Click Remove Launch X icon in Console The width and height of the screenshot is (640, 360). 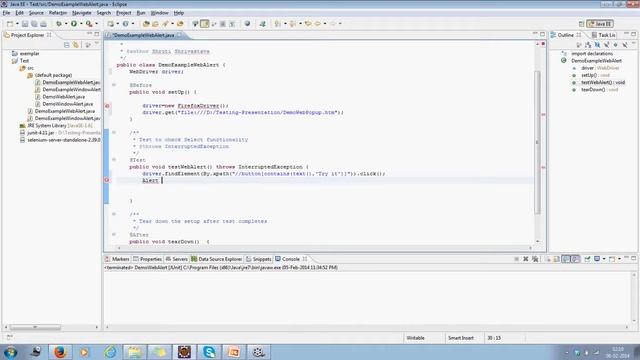click(526, 259)
